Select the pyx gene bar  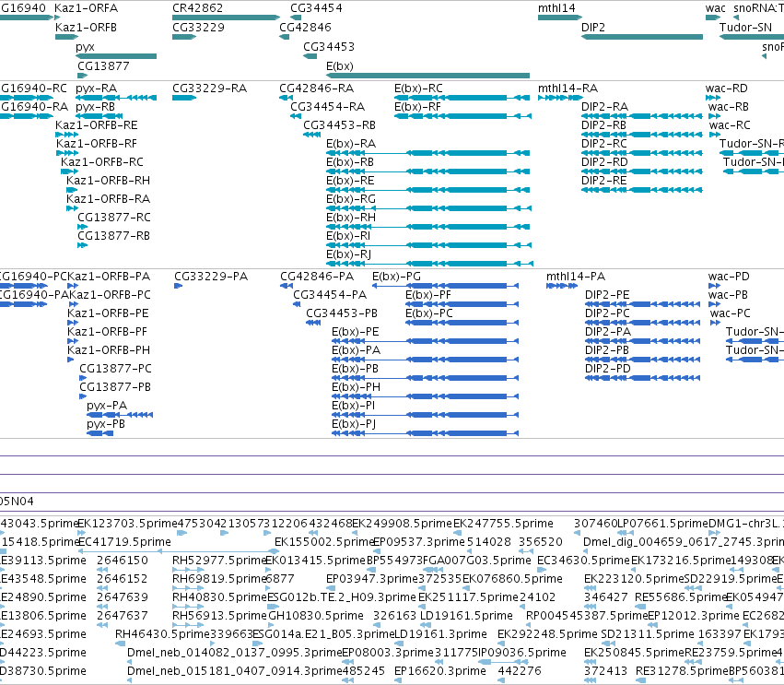(x=116, y=56)
